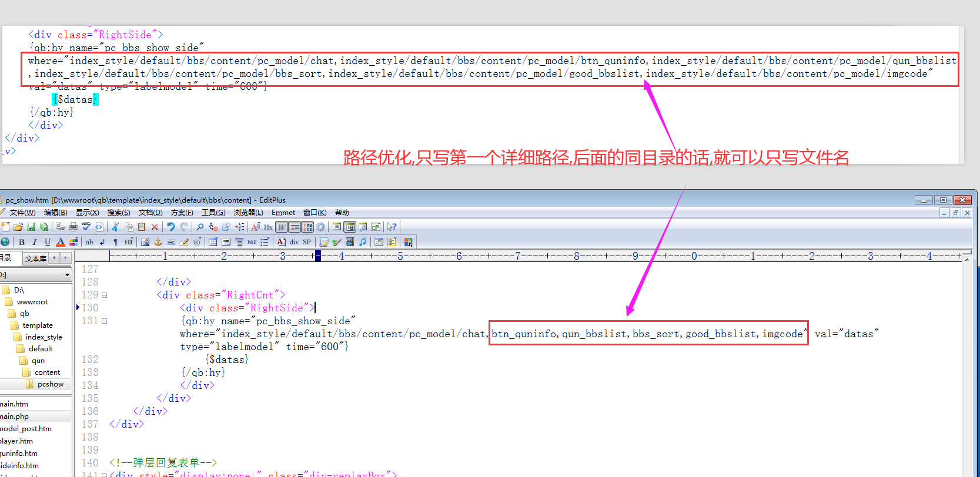Screen dimensions: 980x477
Task: Switch to the 文本库 tab
Action: [x=35, y=258]
